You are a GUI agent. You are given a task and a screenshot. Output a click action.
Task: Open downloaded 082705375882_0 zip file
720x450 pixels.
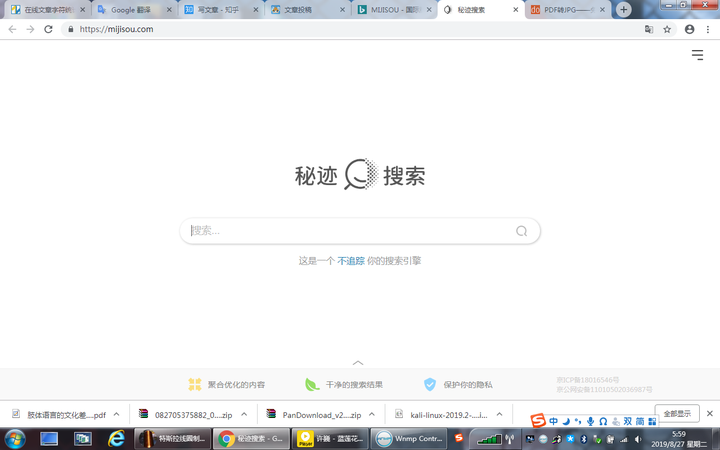tap(186, 415)
